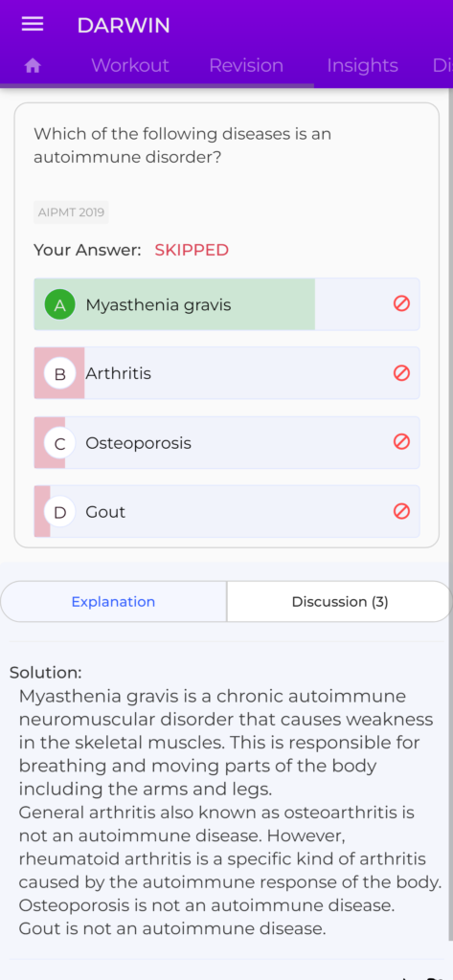The image size is (453, 980).
Task: Open the Insights tab
Action: [x=362, y=66]
